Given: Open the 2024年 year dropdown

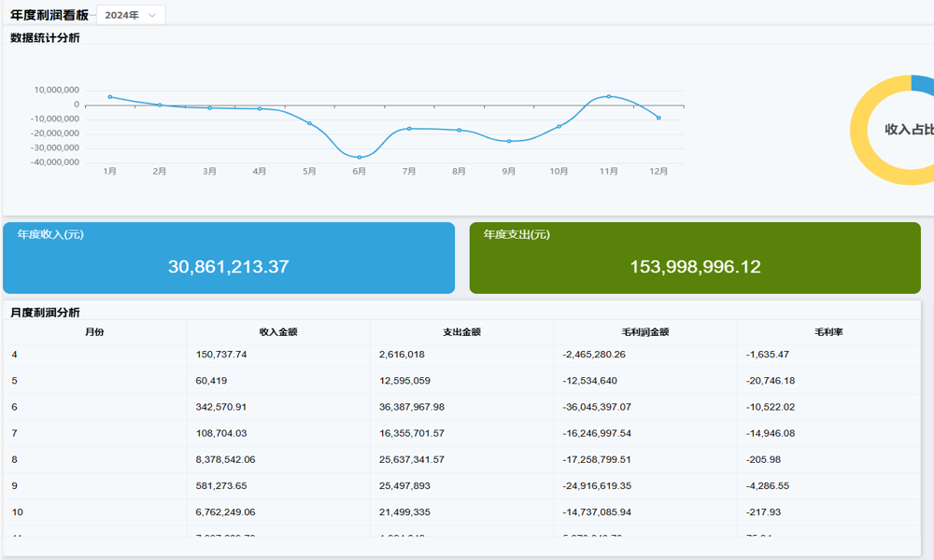Looking at the screenshot, I should tap(130, 15).
